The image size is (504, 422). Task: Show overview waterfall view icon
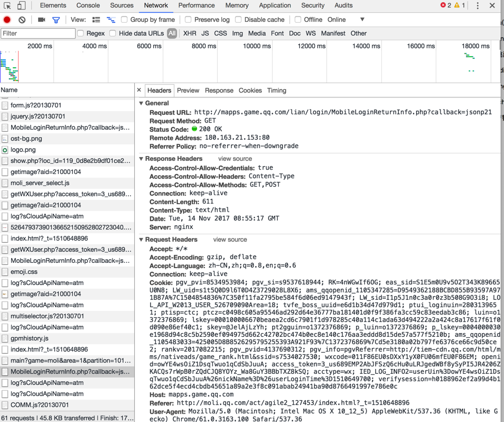pos(111,20)
